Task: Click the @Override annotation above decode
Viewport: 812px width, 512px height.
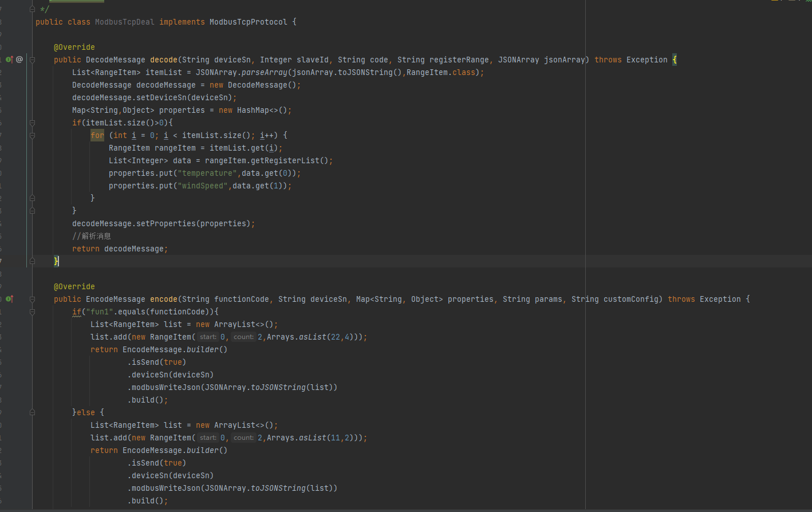Action: tap(74, 48)
